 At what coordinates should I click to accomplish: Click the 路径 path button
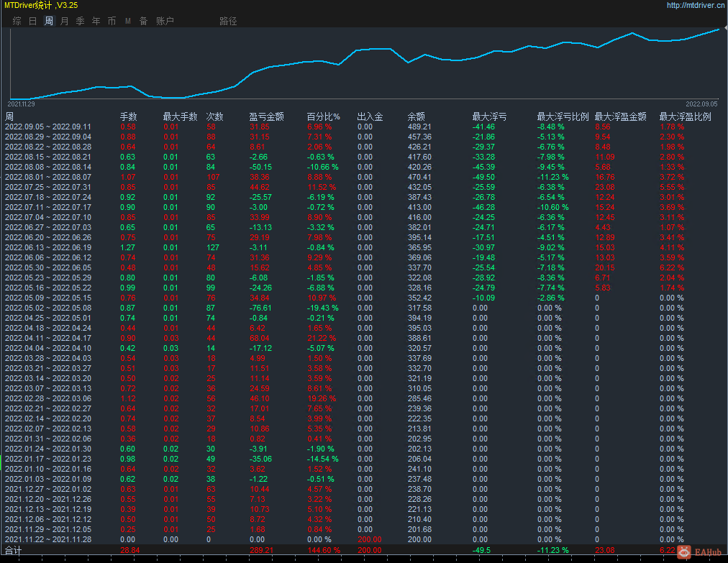point(228,21)
